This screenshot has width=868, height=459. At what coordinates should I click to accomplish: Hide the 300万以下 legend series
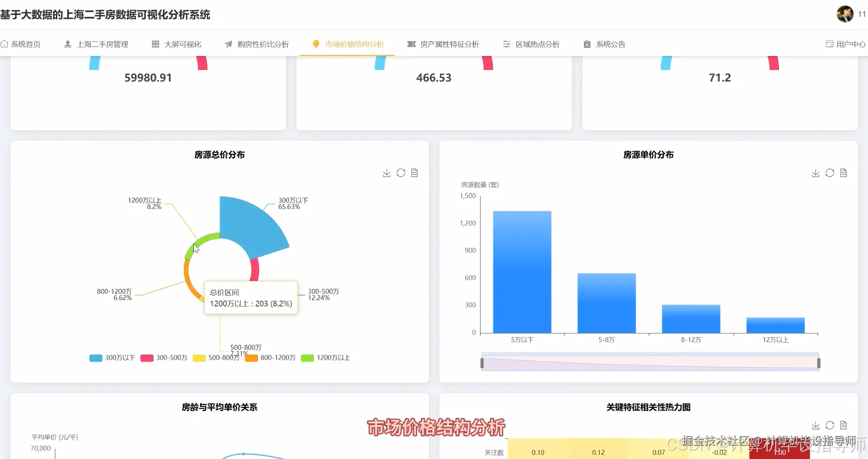click(112, 357)
